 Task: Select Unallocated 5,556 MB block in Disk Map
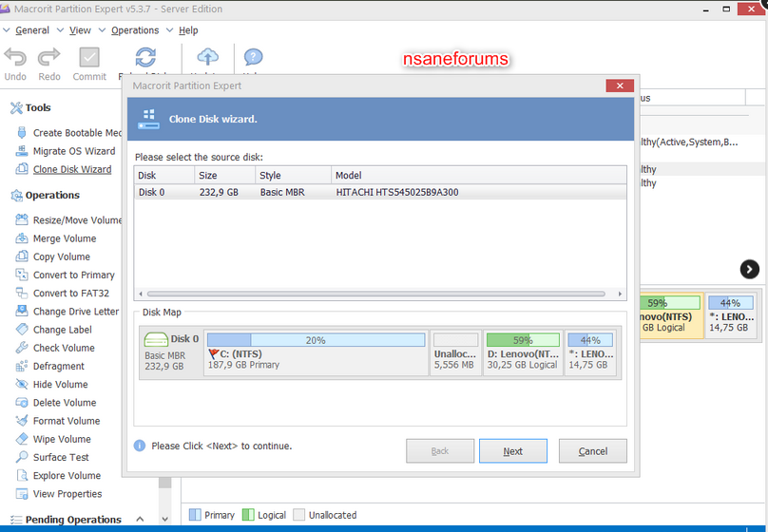455,352
